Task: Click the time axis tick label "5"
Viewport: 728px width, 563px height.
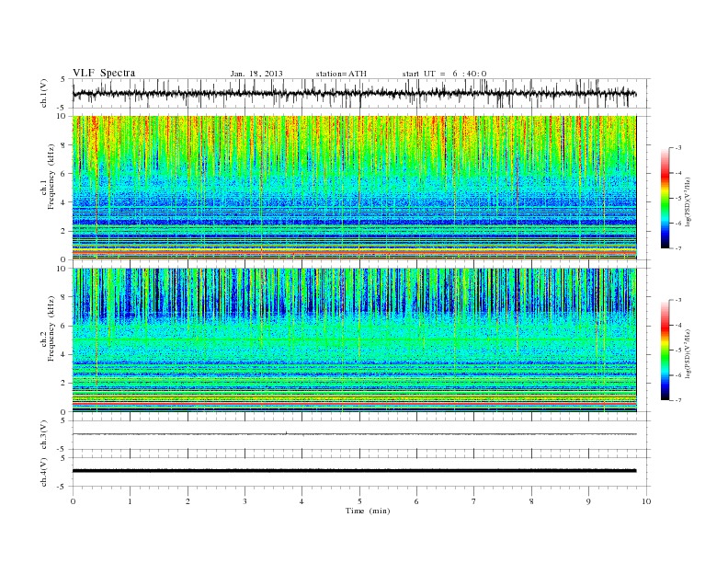Action: point(359,501)
